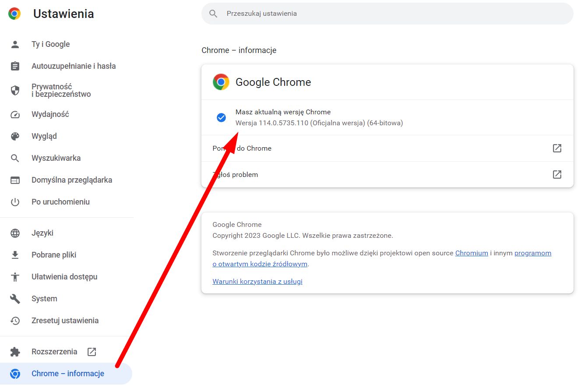Screen dimensions: 588x392
Task: Click the blue checkmark update status icon
Action: pos(221,117)
